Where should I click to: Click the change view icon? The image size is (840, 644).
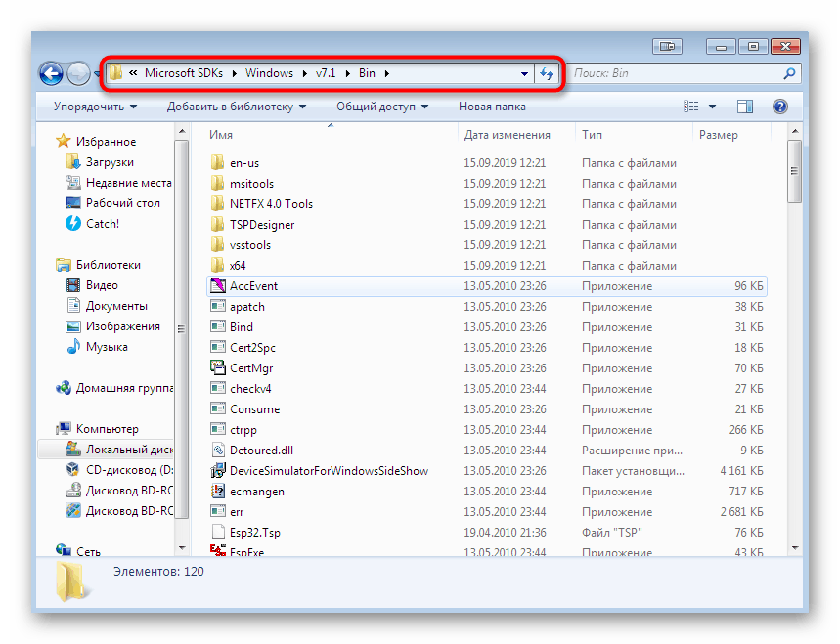691,107
